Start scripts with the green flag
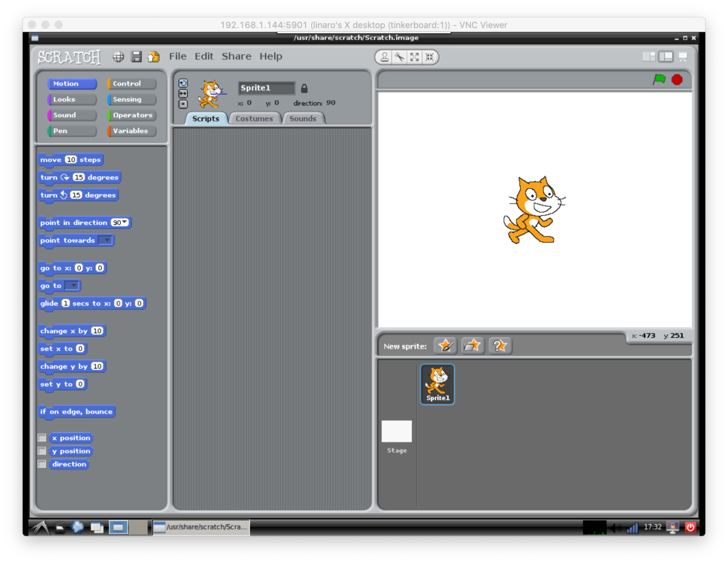Screen dimensions: 728x564 pyautogui.click(x=659, y=80)
